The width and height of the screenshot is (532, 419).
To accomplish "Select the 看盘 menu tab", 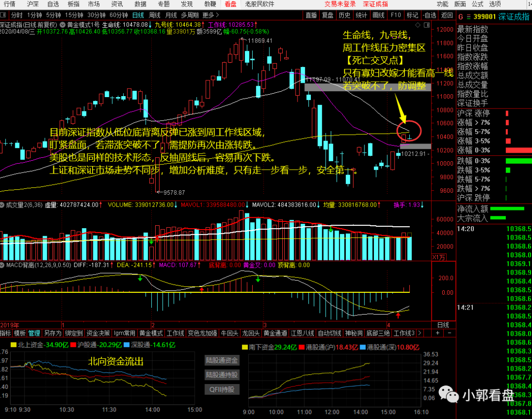I will (231, 4).
